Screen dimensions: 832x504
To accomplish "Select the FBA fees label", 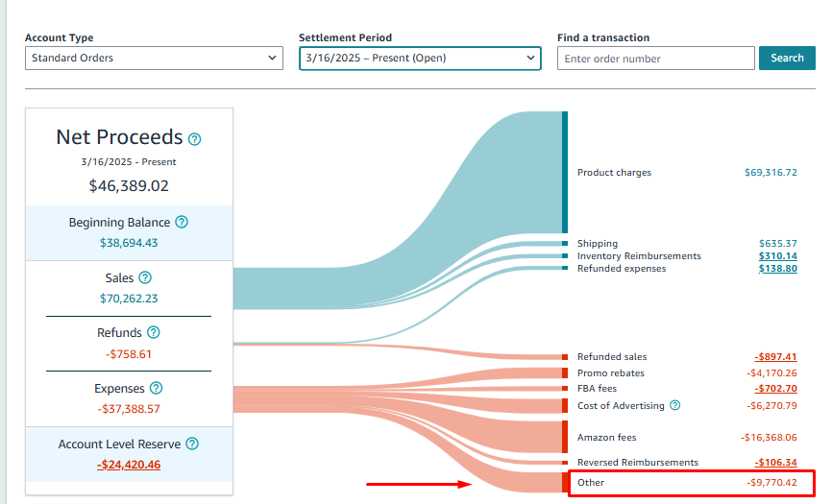I will tap(597, 389).
